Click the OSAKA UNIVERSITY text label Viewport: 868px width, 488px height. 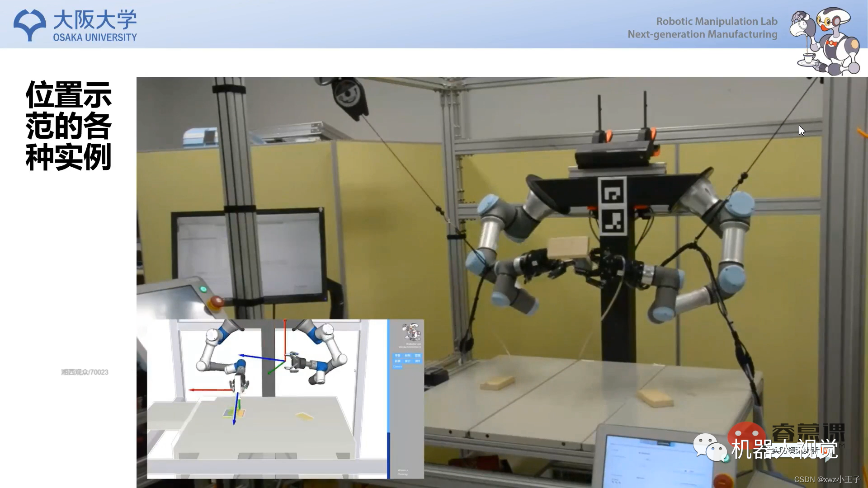95,38
